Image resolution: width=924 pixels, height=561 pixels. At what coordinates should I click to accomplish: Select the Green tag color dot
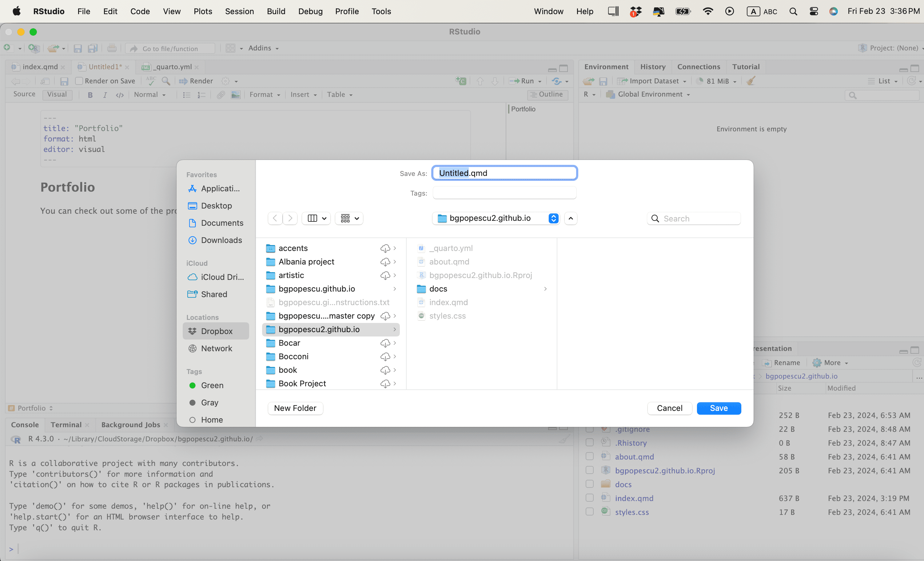[192, 385]
